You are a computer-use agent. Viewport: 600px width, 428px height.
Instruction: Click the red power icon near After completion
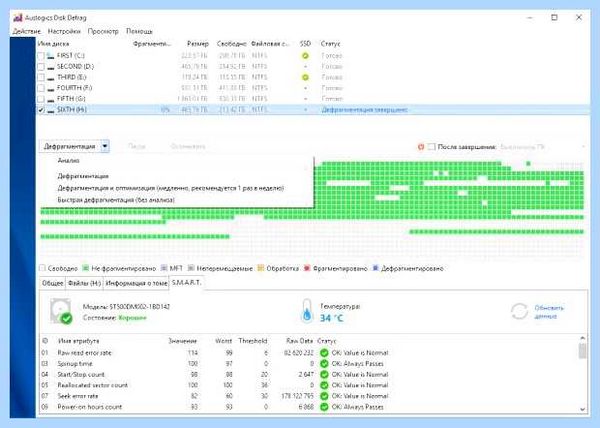click(x=421, y=146)
